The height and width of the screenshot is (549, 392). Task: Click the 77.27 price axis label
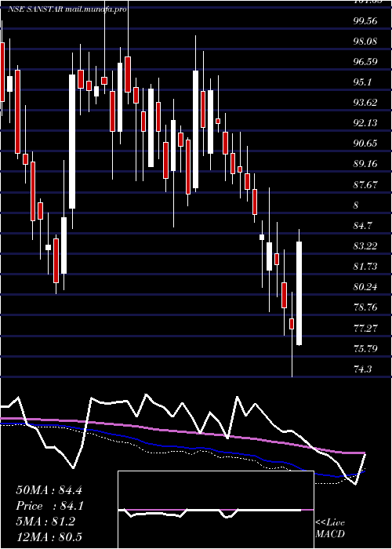pos(365,328)
